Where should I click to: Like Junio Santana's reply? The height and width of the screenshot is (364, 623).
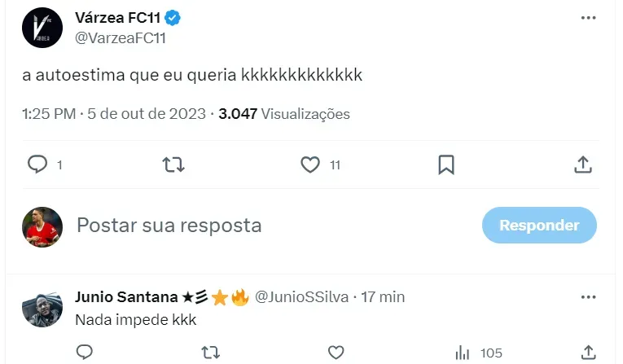coord(336,353)
